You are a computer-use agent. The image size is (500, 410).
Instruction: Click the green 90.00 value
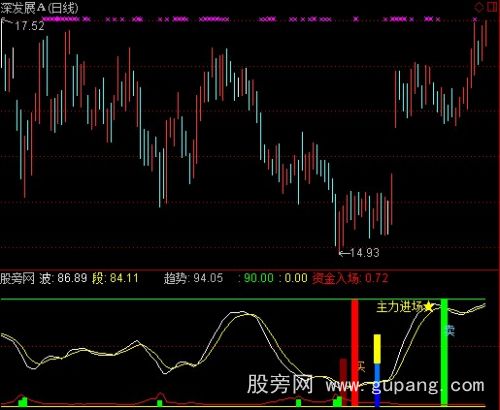tap(259, 278)
